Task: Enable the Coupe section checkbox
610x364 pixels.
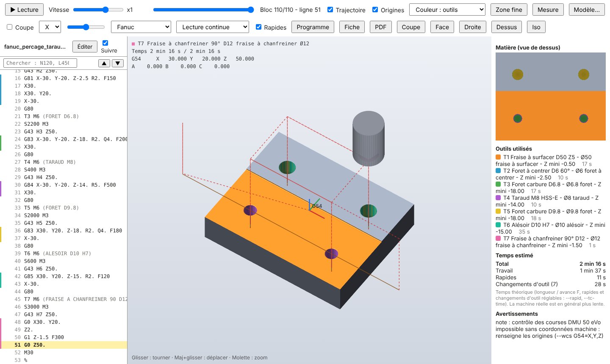Action: tap(9, 27)
